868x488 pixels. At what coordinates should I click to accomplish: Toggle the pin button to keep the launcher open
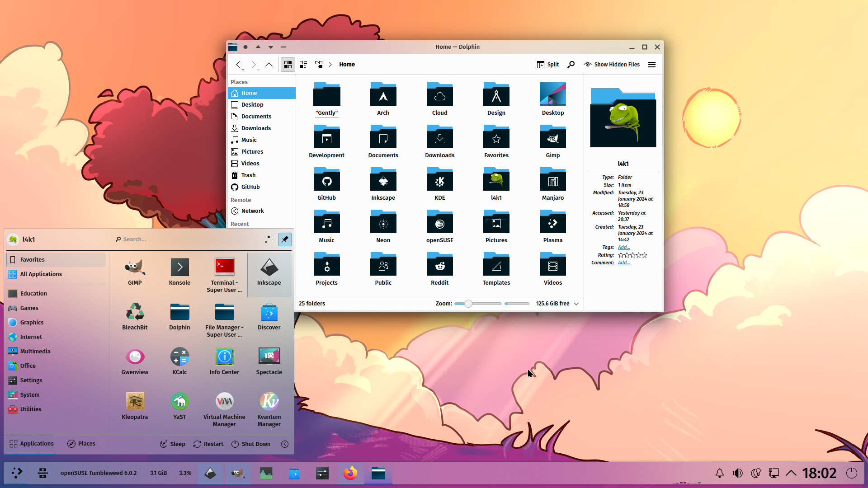285,239
